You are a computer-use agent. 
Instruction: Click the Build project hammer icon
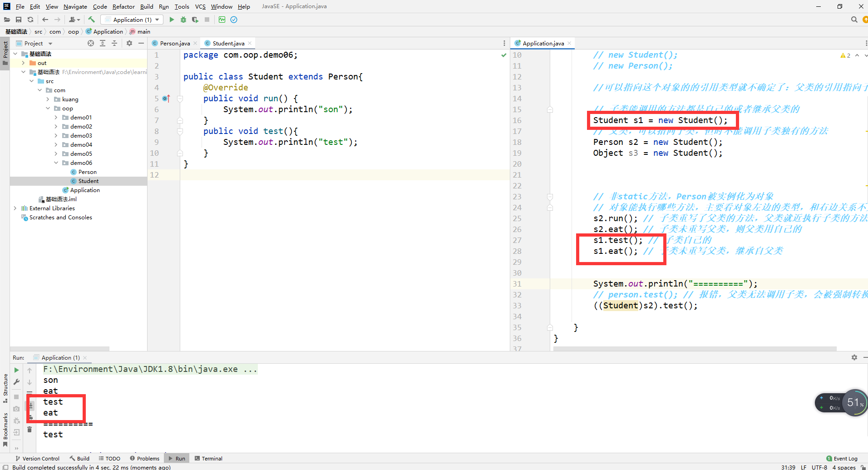click(92, 20)
